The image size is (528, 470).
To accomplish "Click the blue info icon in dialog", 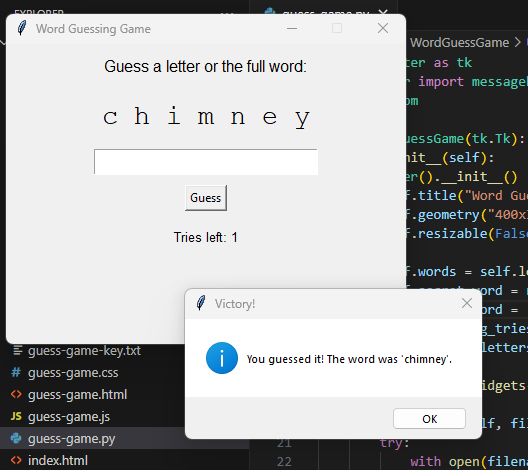I will pyautogui.click(x=222, y=358).
